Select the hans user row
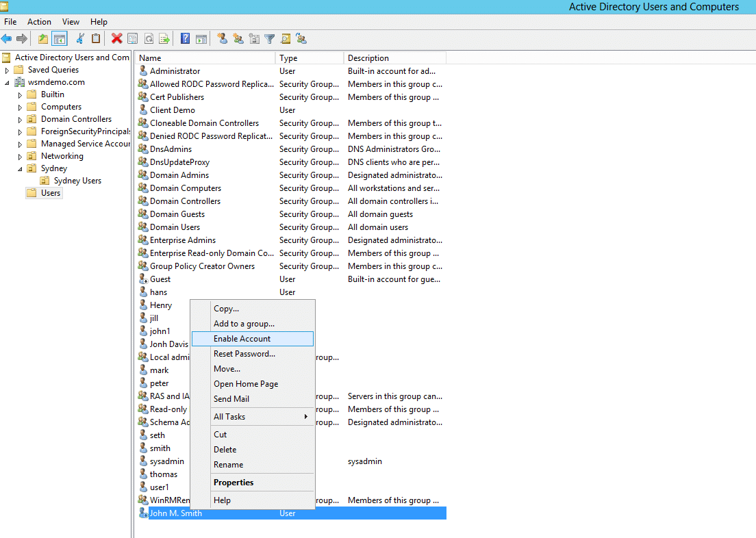 pyautogui.click(x=291, y=292)
